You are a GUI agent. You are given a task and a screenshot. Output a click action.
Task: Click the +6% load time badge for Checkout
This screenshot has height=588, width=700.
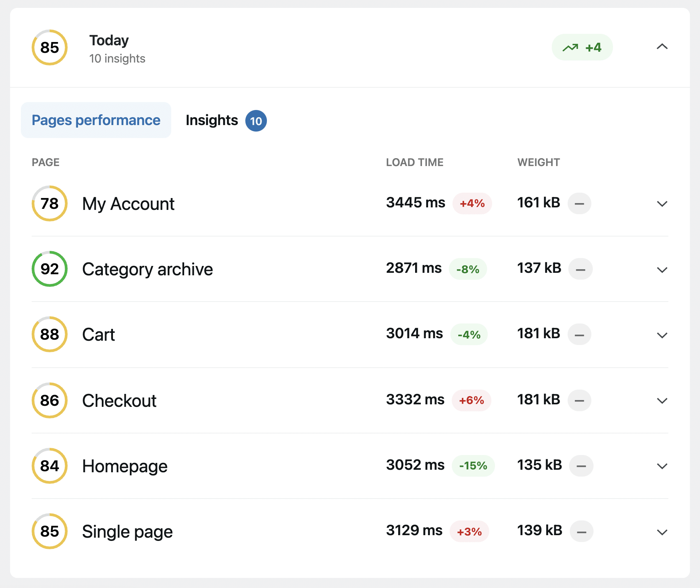[471, 400]
